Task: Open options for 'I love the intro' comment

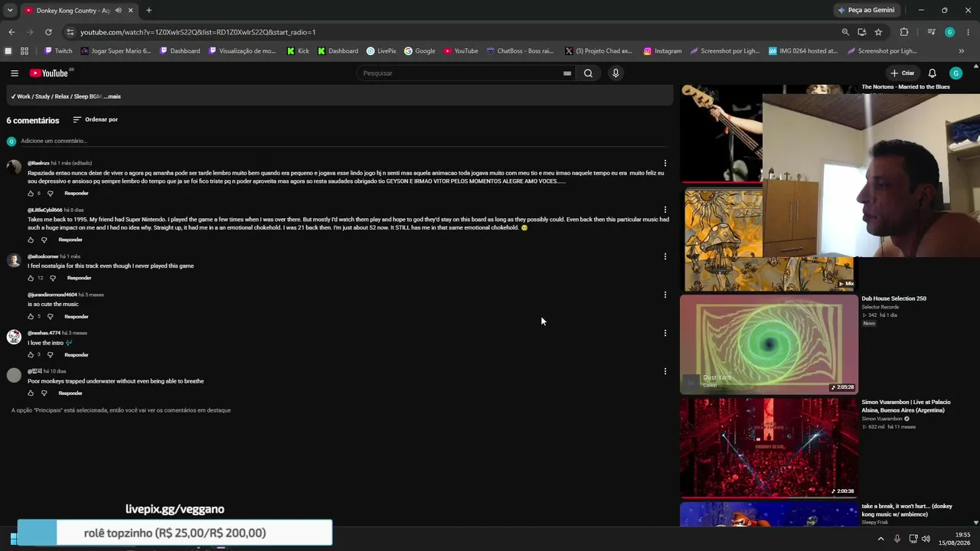Action: 665,333
